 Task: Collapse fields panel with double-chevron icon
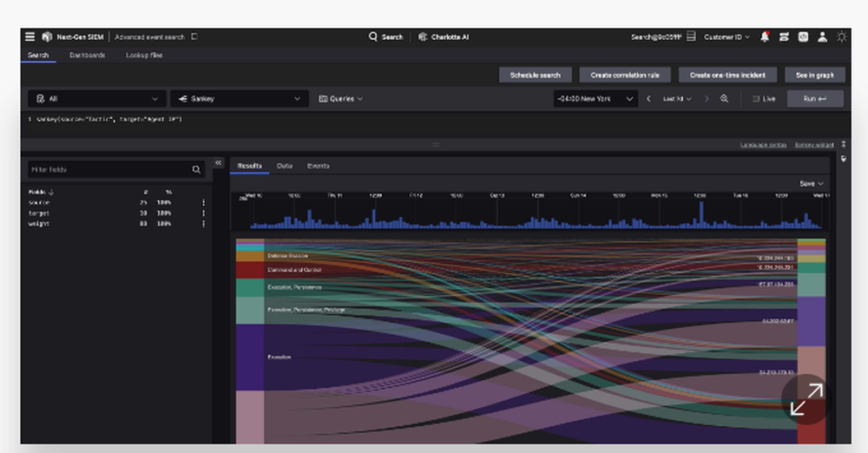pos(219,163)
